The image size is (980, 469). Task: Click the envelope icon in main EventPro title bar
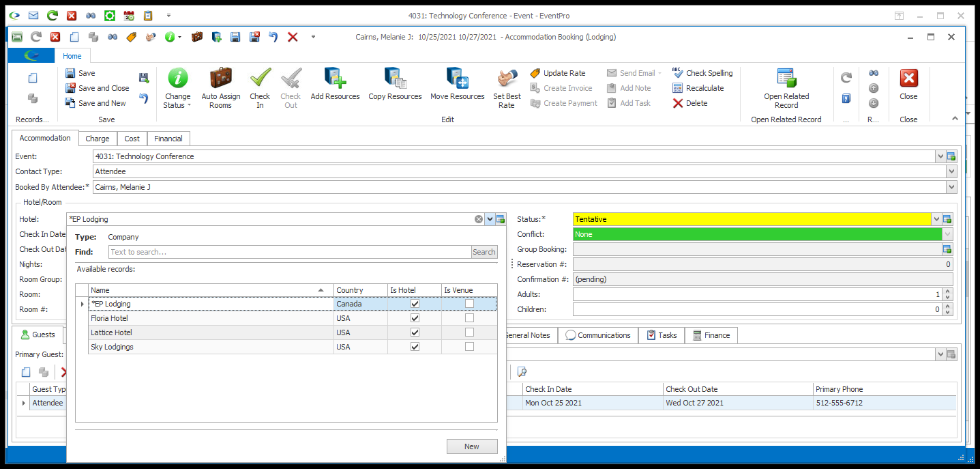coord(33,15)
